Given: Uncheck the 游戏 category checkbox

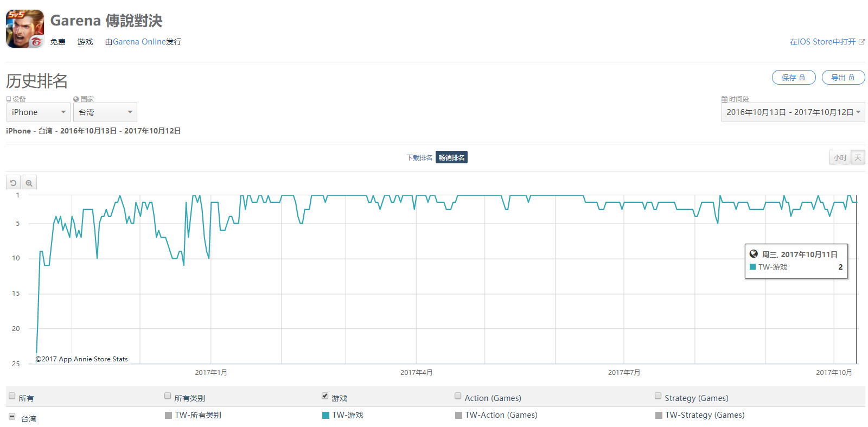Looking at the screenshot, I should 325,396.
